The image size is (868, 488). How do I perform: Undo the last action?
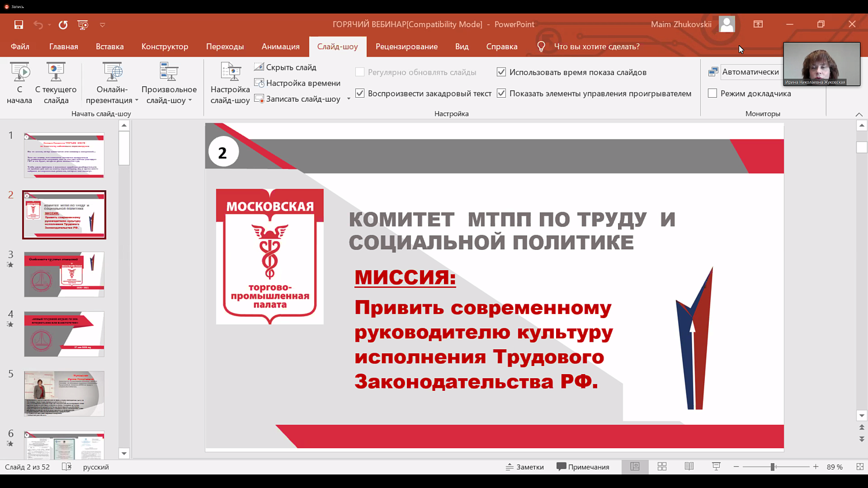(x=38, y=24)
